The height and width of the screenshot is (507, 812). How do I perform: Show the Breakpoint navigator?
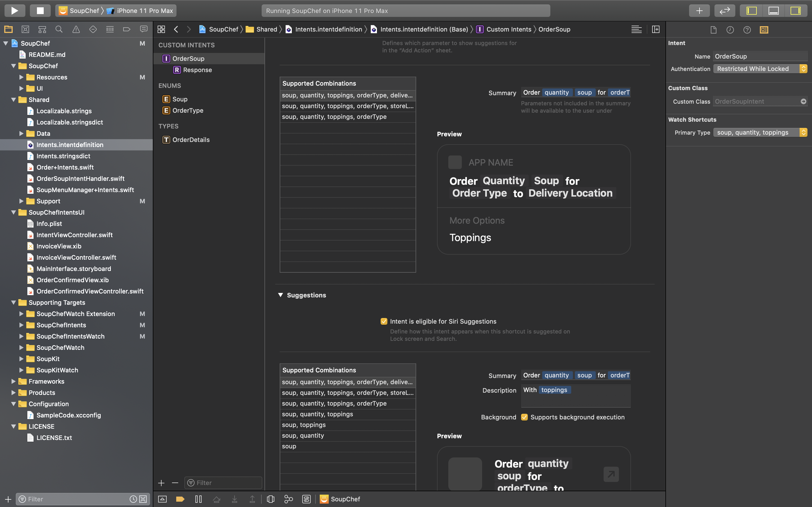pyautogui.click(x=127, y=30)
